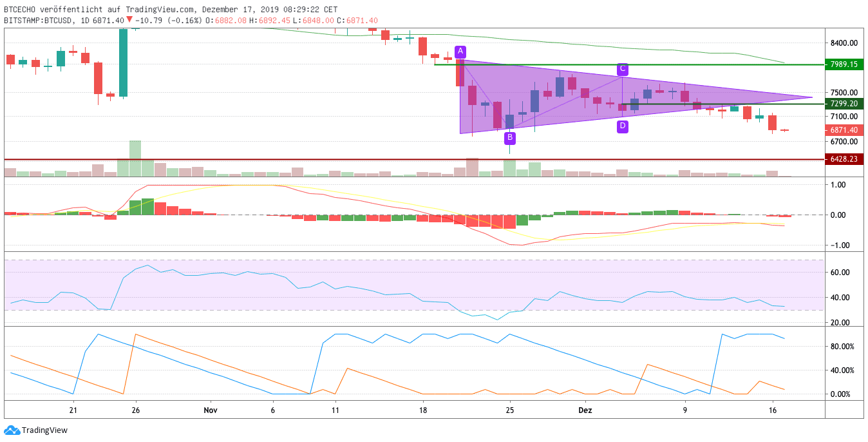Click the TradingView wordmark text at the bottom
Screen dimensions: 868x442
click(x=44, y=430)
